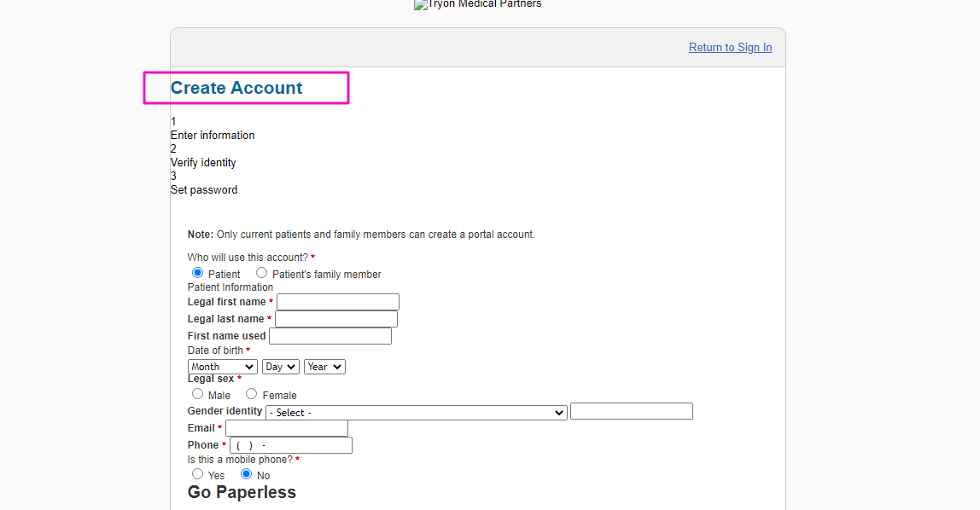This screenshot has height=510, width=980.
Task: Focus the First name used field
Action: pos(330,336)
